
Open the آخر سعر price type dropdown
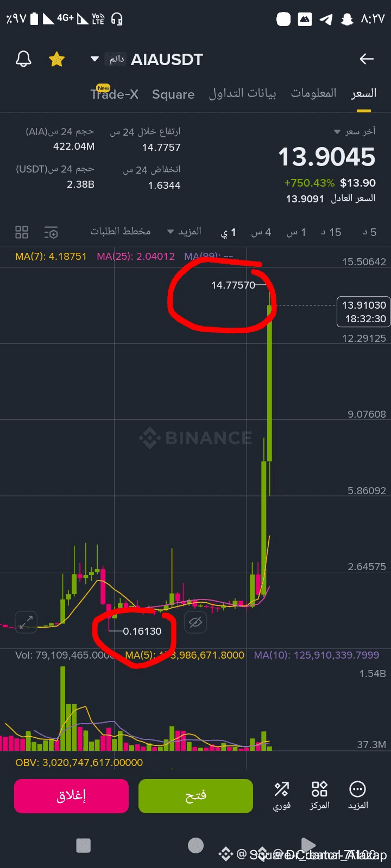pos(354,131)
